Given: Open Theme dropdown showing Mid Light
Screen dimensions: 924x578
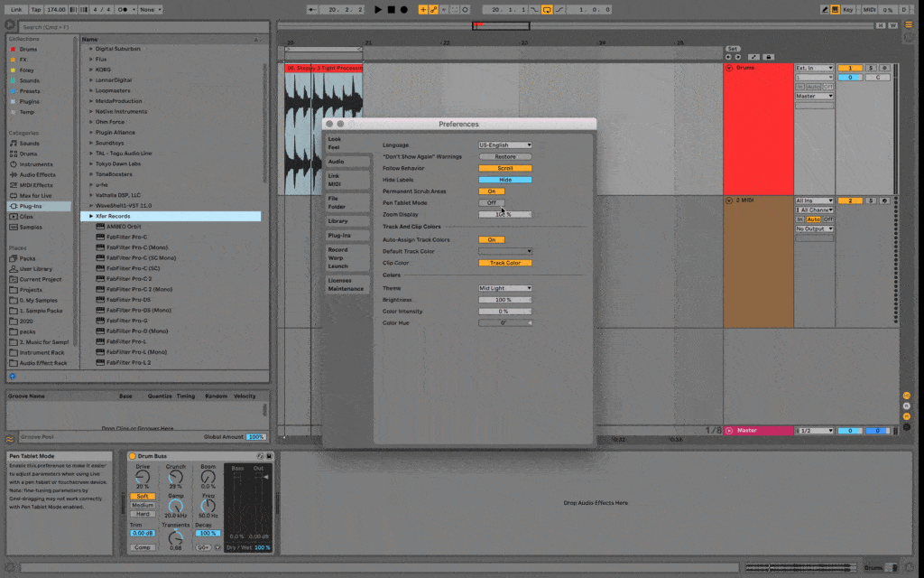Looking at the screenshot, I should point(505,288).
